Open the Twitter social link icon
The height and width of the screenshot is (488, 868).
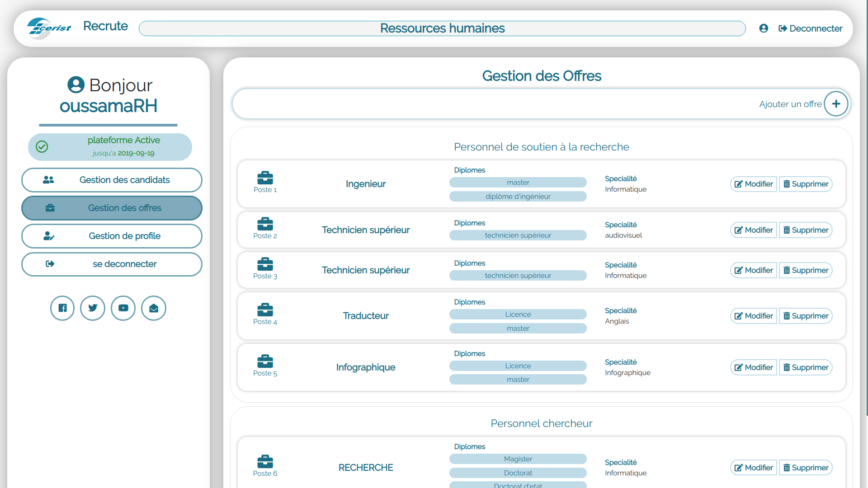point(93,308)
